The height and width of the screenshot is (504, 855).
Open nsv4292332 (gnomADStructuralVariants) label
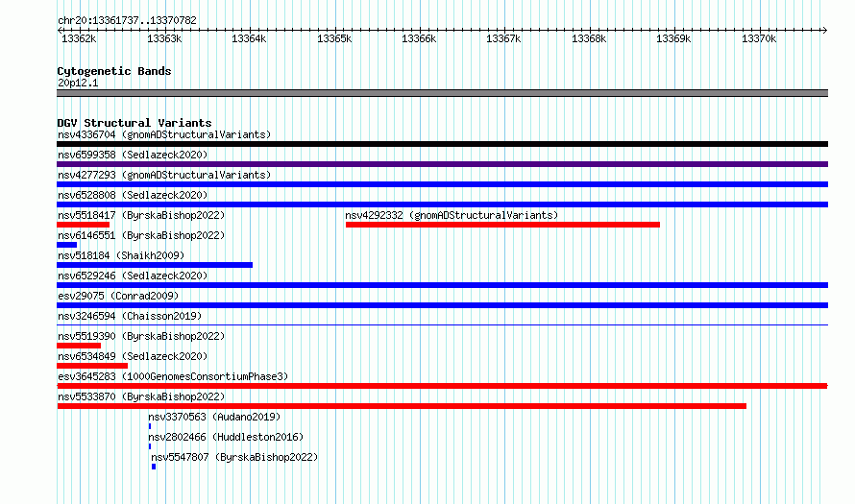point(452,215)
